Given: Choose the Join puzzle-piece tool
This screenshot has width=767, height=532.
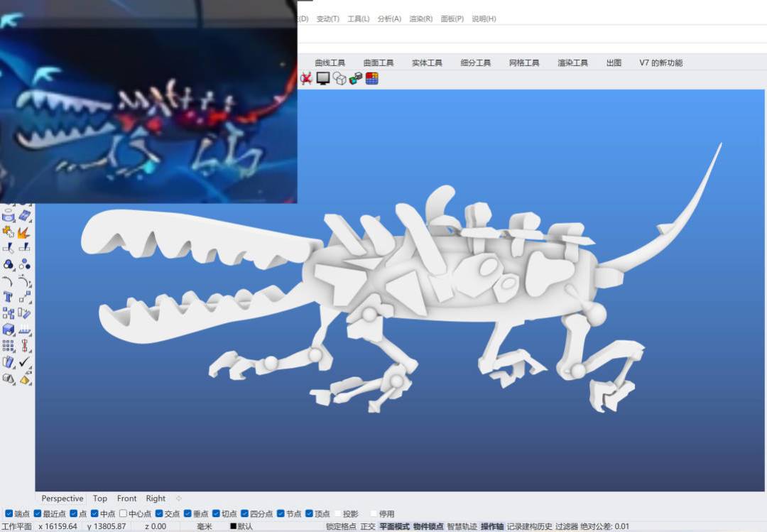Looking at the screenshot, I should 9,232.
